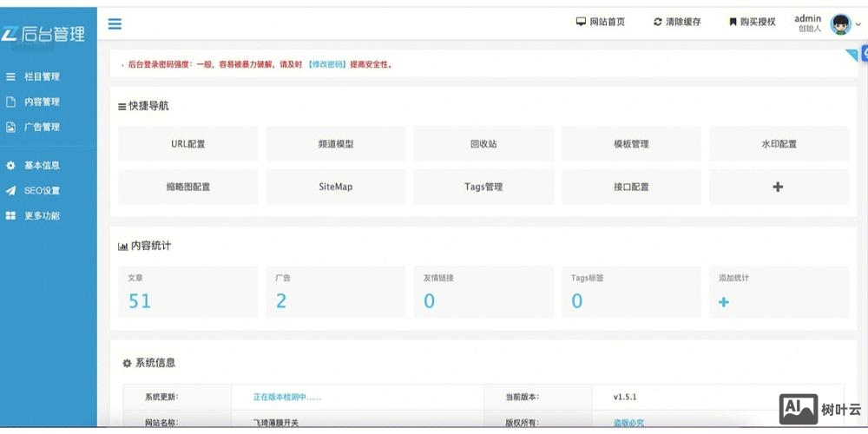Expand the admin account dropdown arrow
The image size is (868, 434).
858,24
